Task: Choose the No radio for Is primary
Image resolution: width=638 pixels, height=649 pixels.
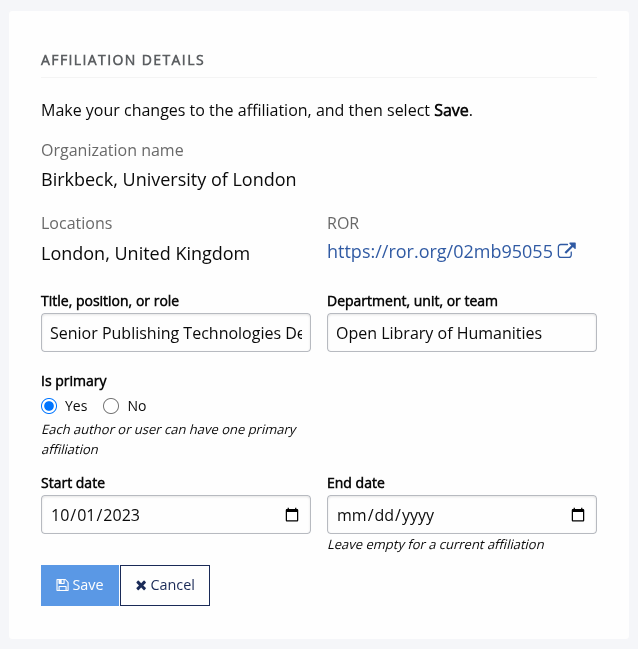Action: click(111, 406)
